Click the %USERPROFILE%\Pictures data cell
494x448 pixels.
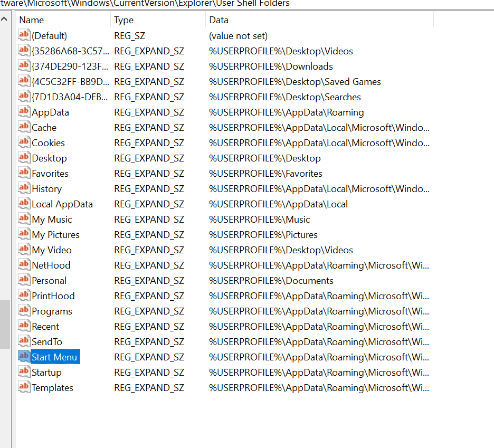point(263,235)
